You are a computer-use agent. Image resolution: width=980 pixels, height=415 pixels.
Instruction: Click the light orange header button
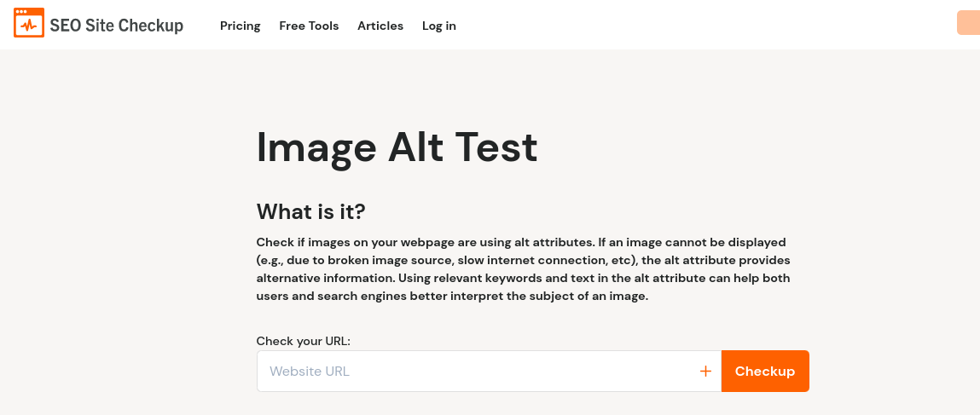coord(968,22)
